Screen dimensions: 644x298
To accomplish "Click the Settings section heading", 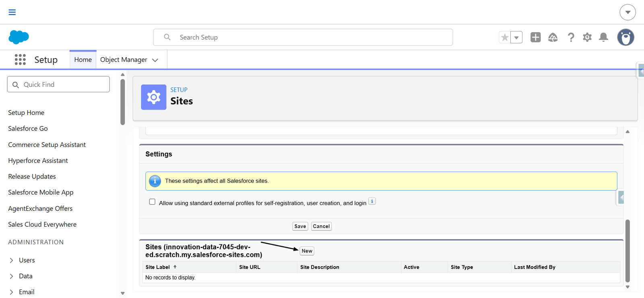I will coord(159,154).
